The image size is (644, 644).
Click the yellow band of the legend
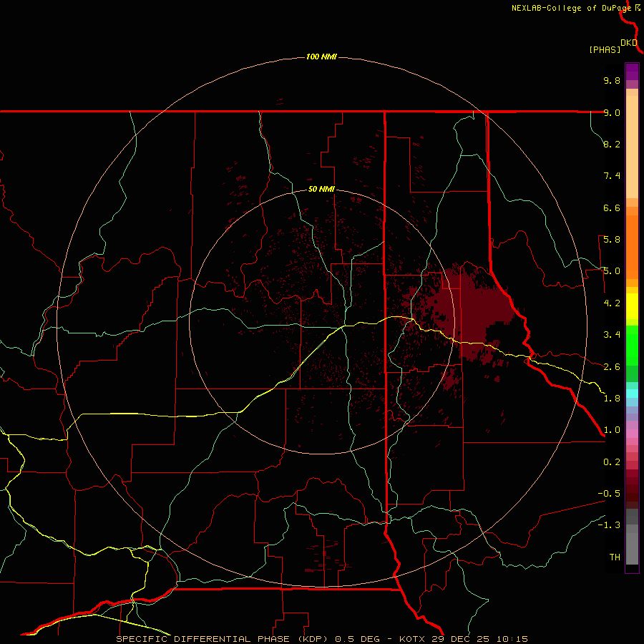[x=632, y=306]
